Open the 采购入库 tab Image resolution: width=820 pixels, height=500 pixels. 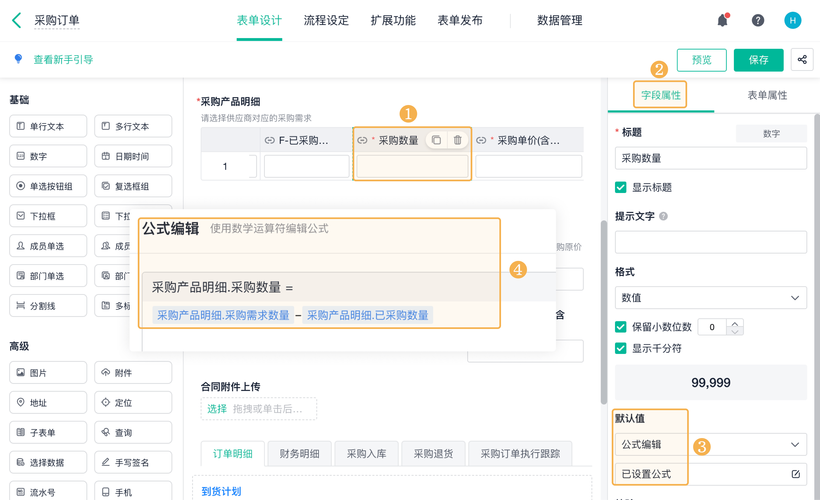click(367, 453)
